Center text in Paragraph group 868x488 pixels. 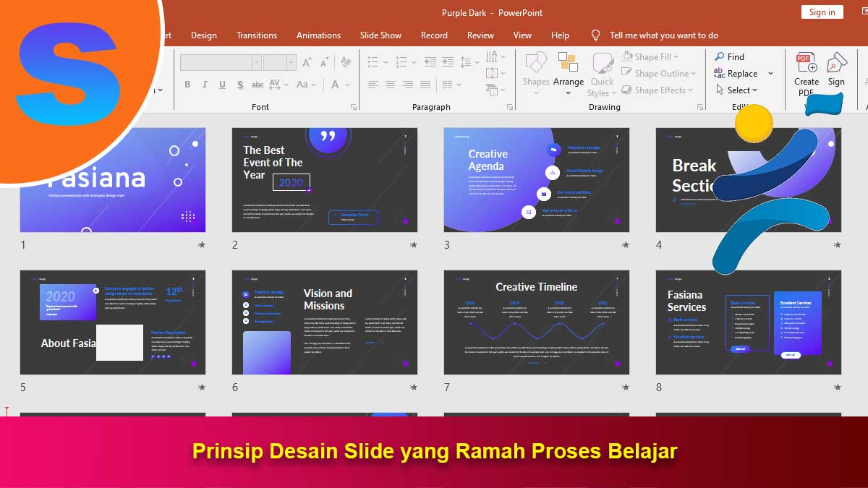pyautogui.click(x=391, y=85)
